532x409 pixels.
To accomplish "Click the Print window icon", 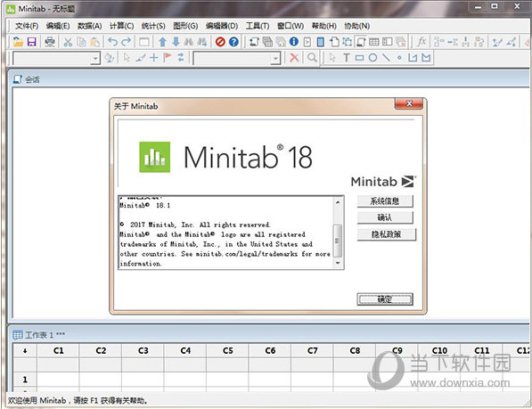I will tap(50, 42).
